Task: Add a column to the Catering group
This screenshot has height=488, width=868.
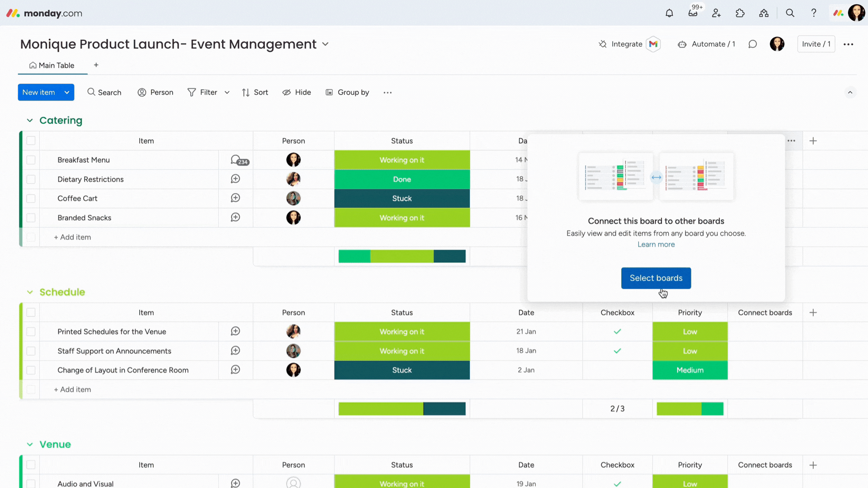Action: tap(813, 141)
